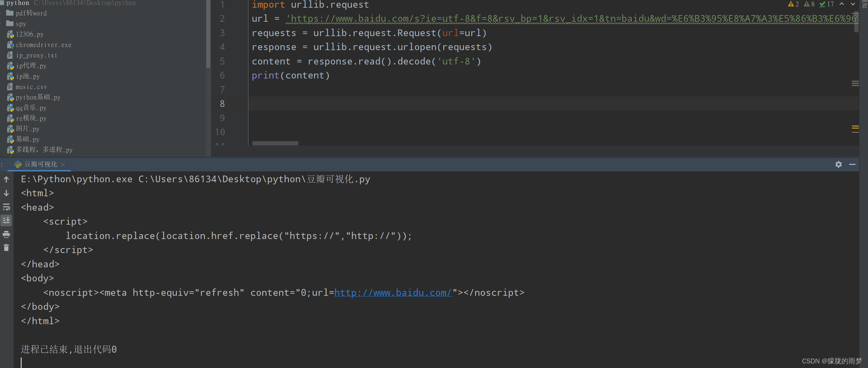Select ip_proxy.txt file

32,55
